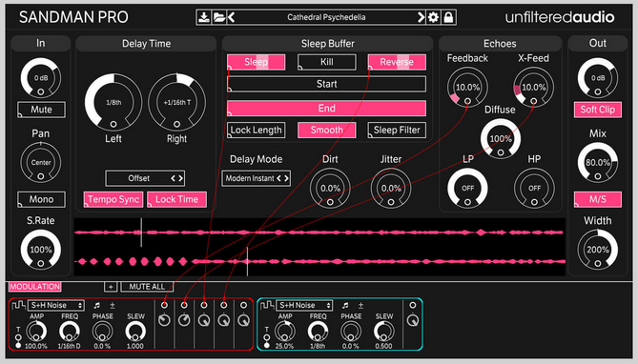The image size is (638, 364).
Task: Open the Modern Instant delay mode selector
Action: pos(256,178)
